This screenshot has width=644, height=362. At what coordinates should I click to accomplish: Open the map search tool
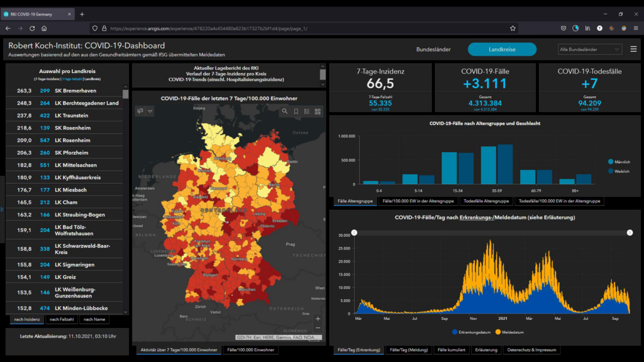tap(285, 111)
